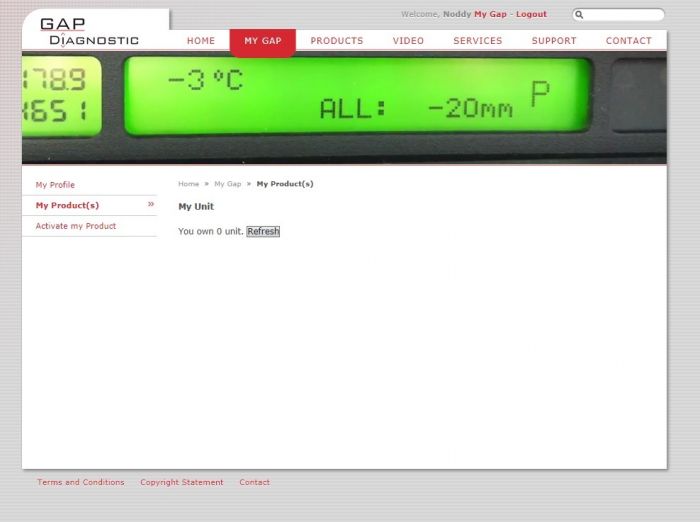Image resolution: width=700 pixels, height=522 pixels.
Task: Focus the search input field
Action: point(618,15)
